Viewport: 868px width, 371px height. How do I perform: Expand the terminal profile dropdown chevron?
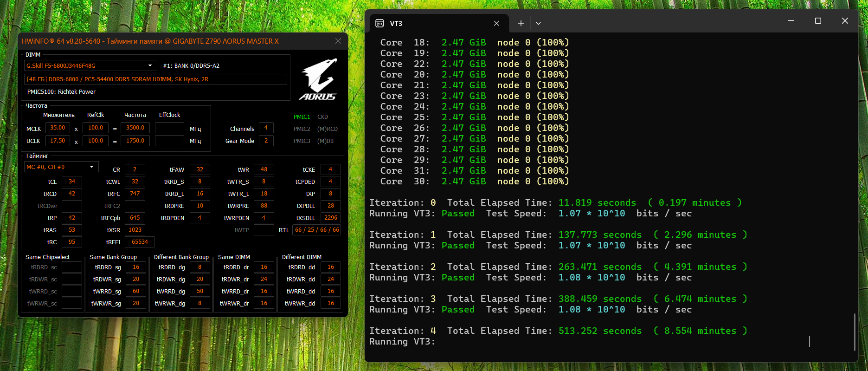click(x=538, y=23)
